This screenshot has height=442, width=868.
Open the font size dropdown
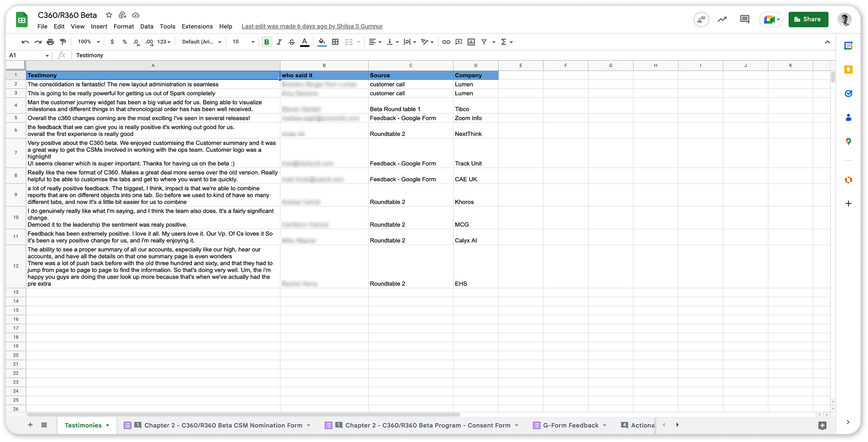tap(243, 42)
